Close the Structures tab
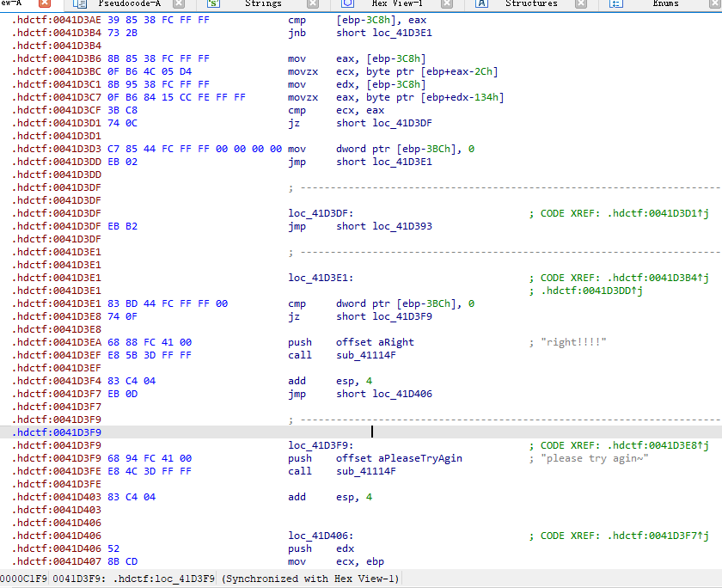The height and width of the screenshot is (588, 722). [x=581, y=3]
